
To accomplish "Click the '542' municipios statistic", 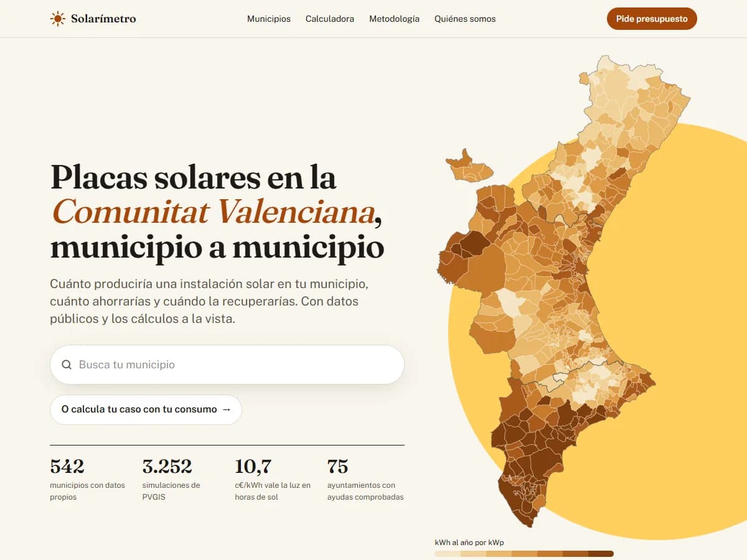I will pos(67,466).
